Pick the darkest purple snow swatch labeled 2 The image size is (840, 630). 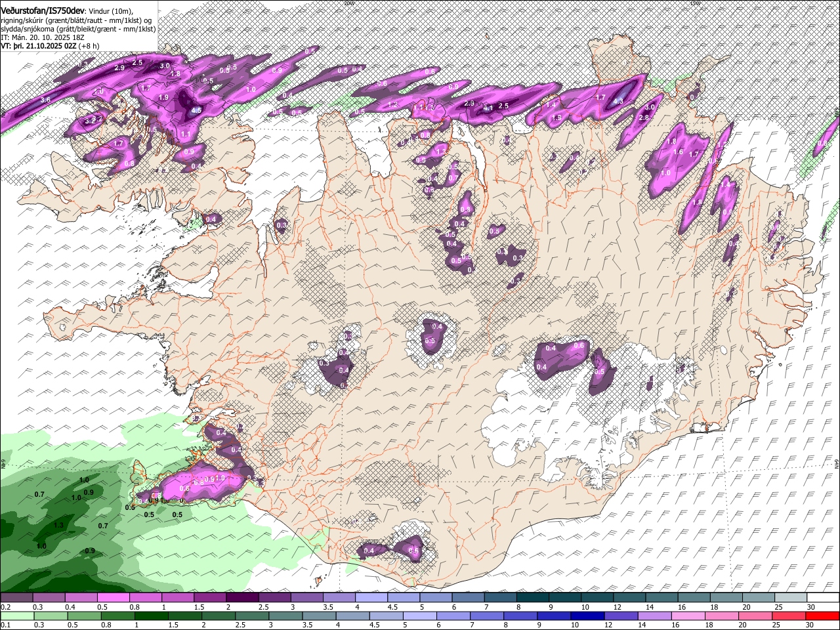[x=242, y=597]
